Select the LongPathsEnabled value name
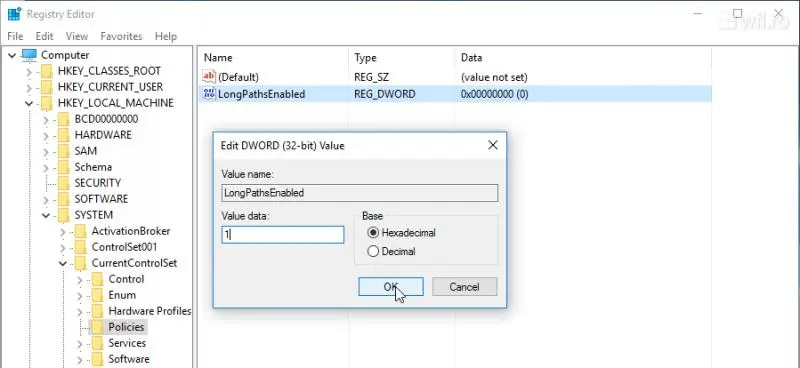This screenshot has width=800, height=368. (x=262, y=94)
